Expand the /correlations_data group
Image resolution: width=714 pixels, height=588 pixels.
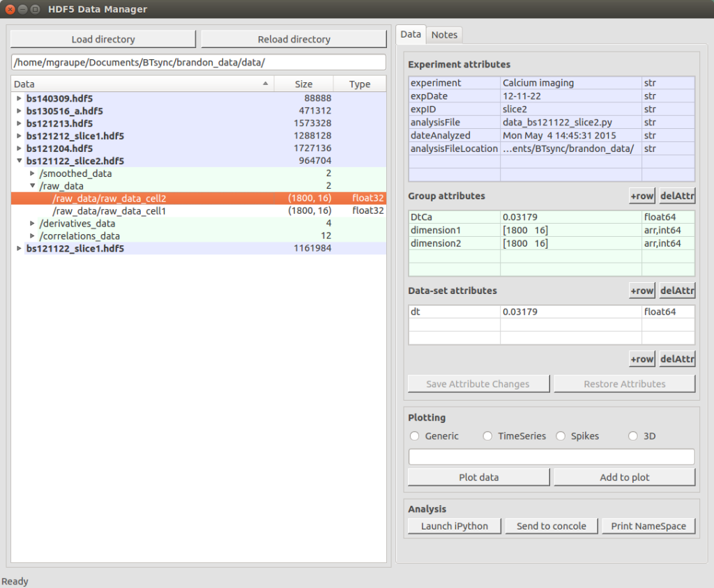pos(32,235)
